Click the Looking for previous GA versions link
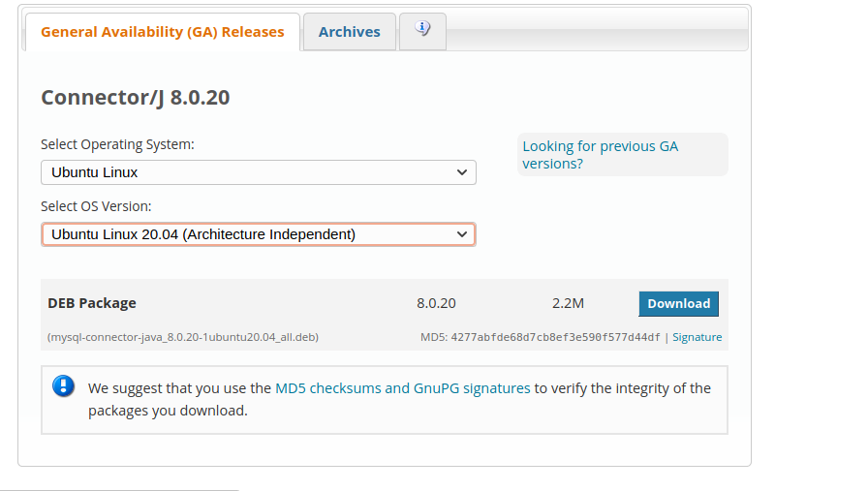The width and height of the screenshot is (868, 491). click(600, 155)
